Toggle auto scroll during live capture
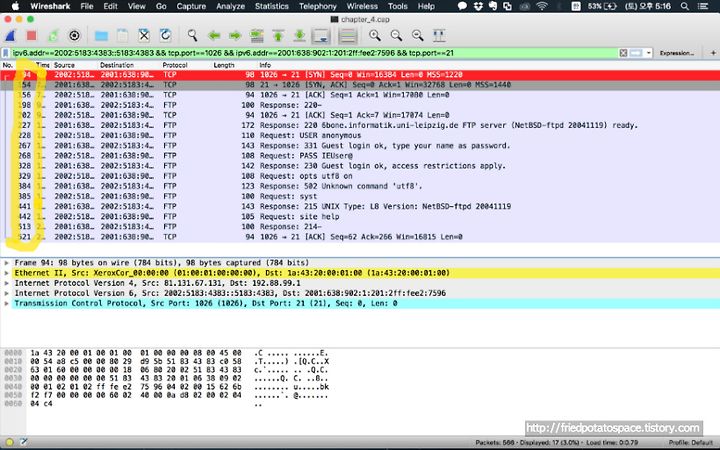 tap(321, 35)
